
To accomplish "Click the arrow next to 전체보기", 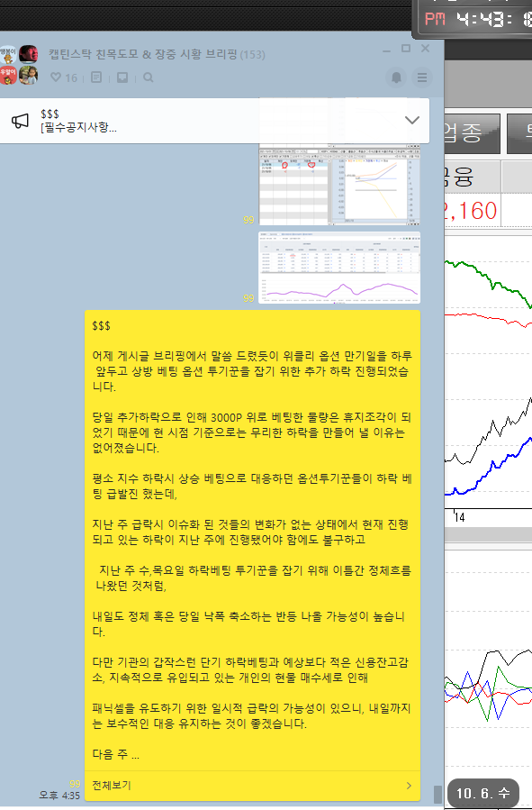I will pos(409,785).
